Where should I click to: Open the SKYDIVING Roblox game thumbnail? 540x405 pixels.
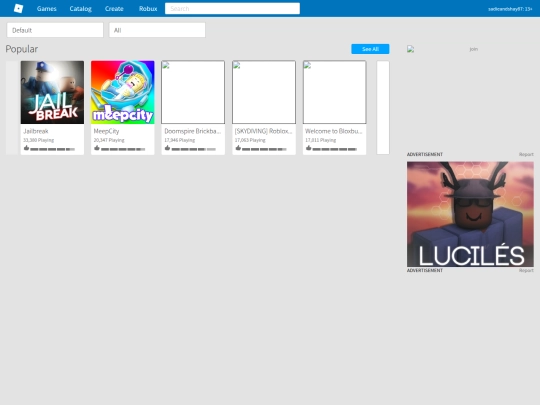pyautogui.click(x=264, y=92)
